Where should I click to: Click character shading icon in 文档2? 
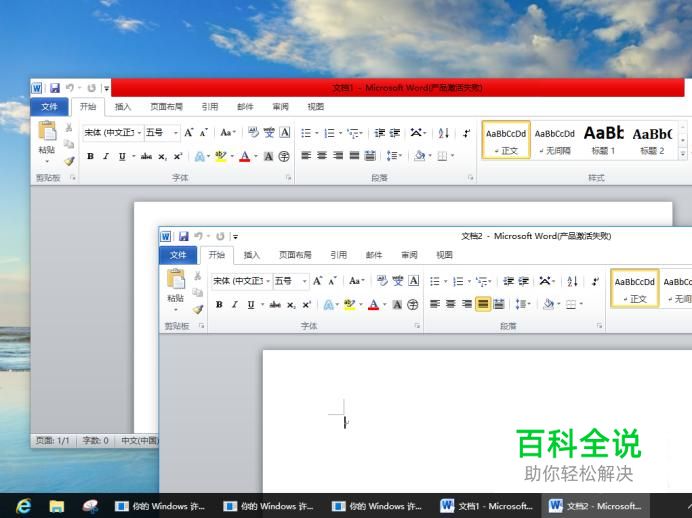click(x=397, y=304)
